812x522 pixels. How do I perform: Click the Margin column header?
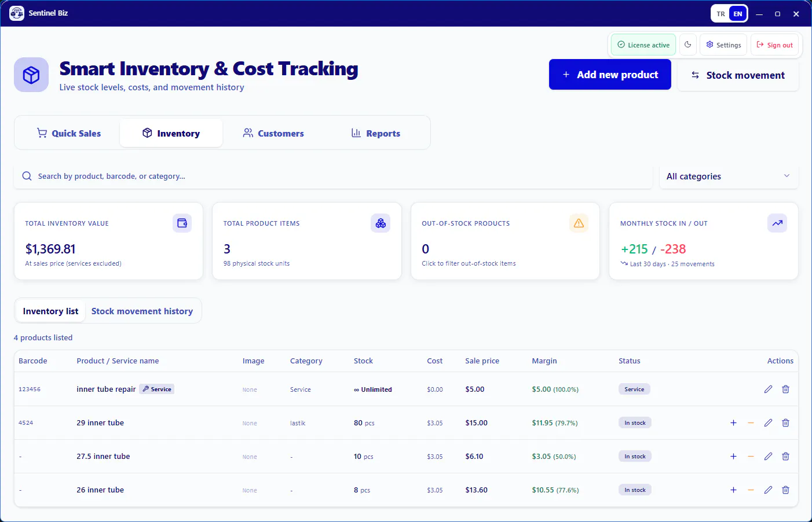[x=544, y=361]
